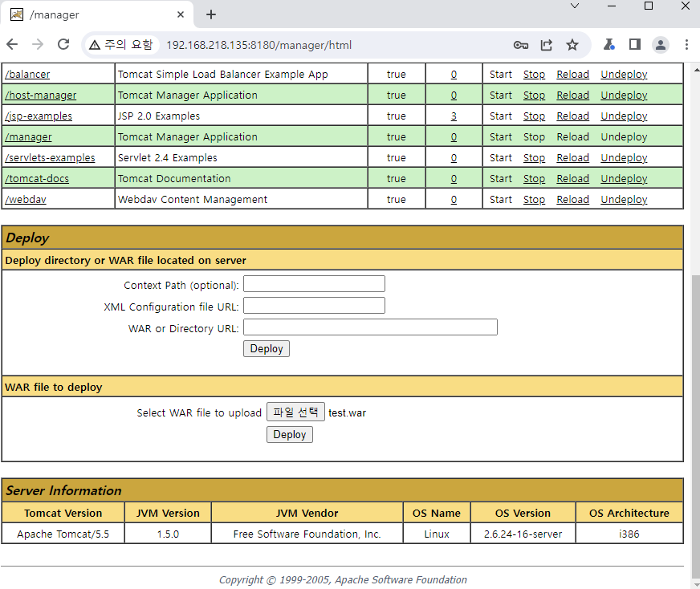View sessions count for /manager row
The height and width of the screenshot is (589, 700).
click(x=454, y=137)
